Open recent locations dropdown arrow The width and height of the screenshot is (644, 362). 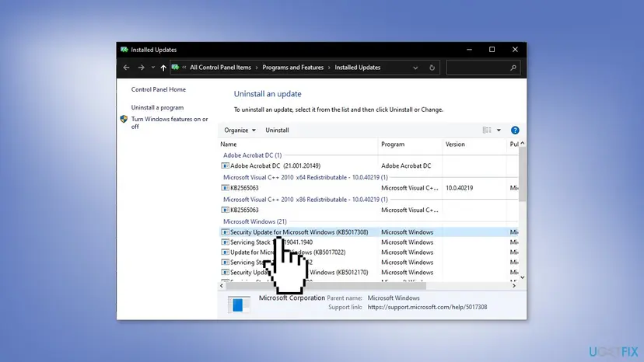[152, 68]
